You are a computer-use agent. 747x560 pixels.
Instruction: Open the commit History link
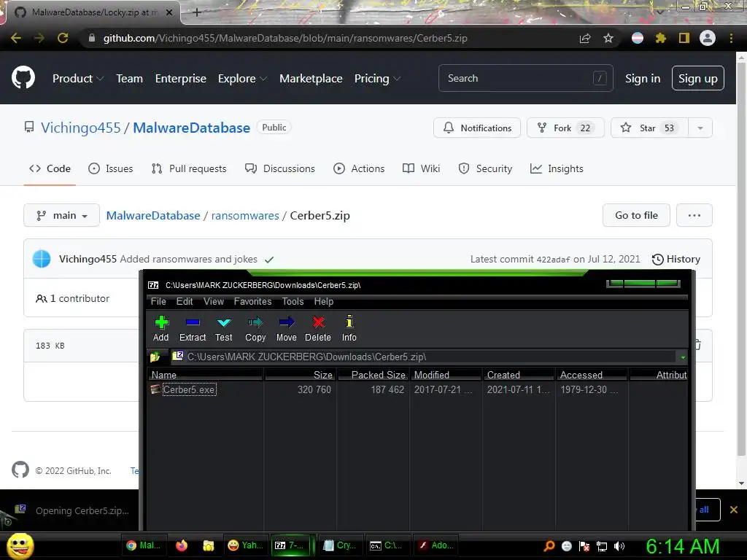click(x=676, y=259)
